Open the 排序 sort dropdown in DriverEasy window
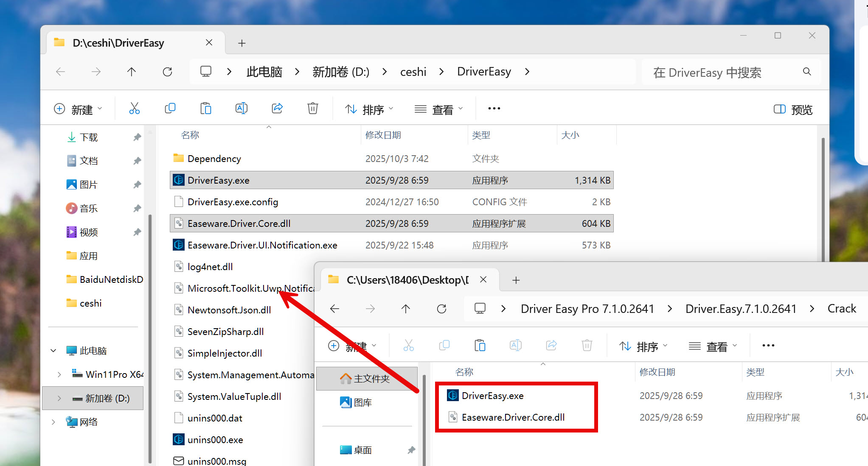Screen dimensions: 868x466 pos(369,109)
